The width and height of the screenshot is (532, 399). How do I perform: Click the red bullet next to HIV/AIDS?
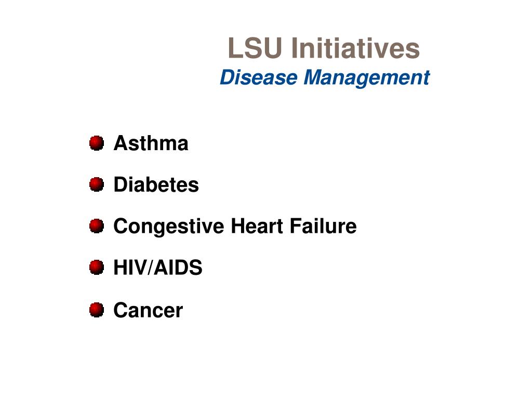[97, 268]
